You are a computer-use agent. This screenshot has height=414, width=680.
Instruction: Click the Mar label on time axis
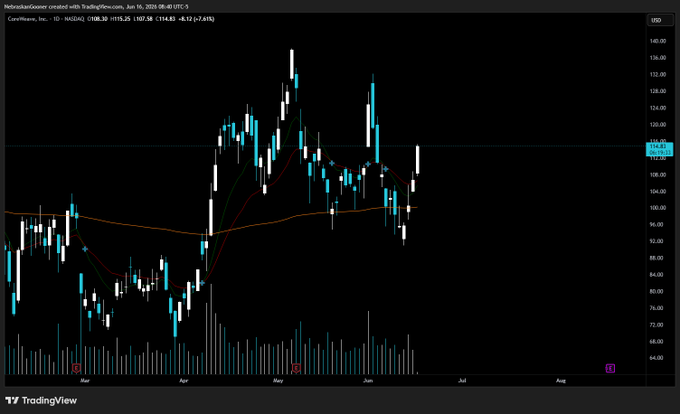pyautogui.click(x=85, y=381)
